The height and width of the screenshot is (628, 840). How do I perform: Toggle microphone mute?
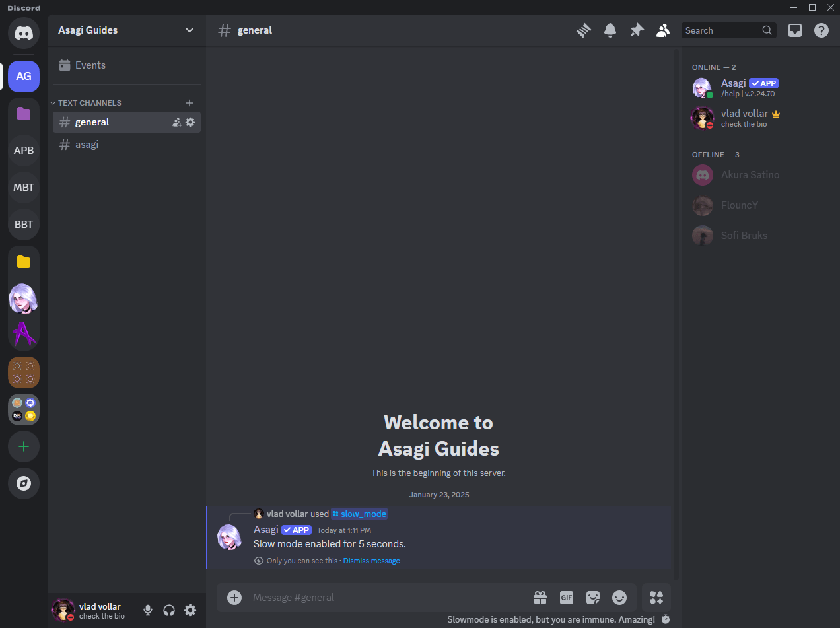pyautogui.click(x=148, y=610)
